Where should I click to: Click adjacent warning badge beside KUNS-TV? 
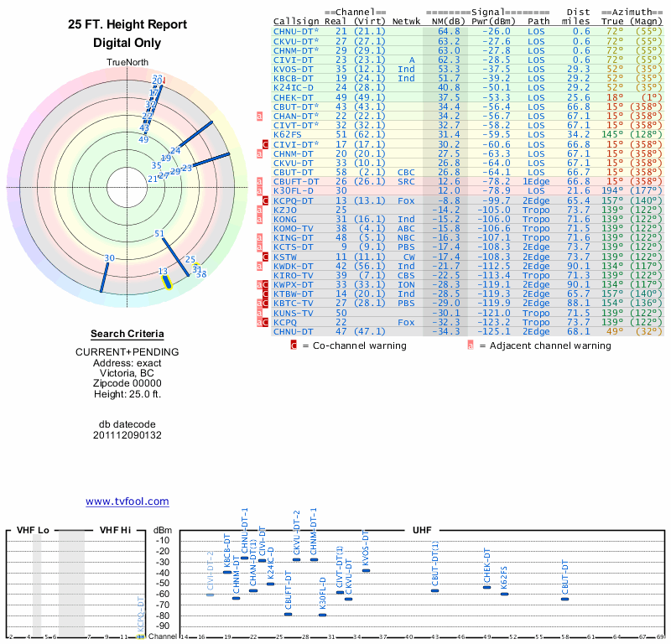point(259,313)
